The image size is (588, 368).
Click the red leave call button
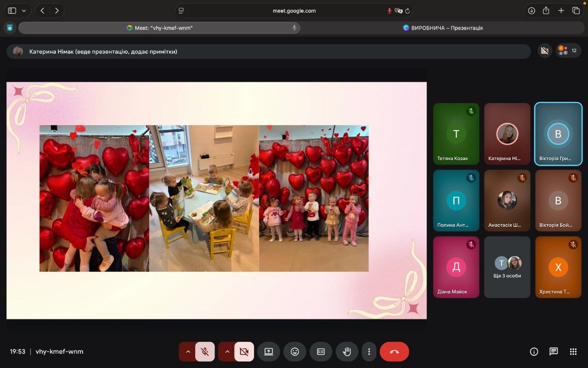pos(394,351)
